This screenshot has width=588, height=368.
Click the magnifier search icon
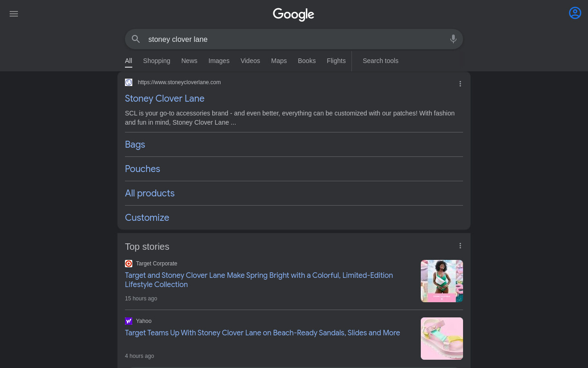coord(136,39)
